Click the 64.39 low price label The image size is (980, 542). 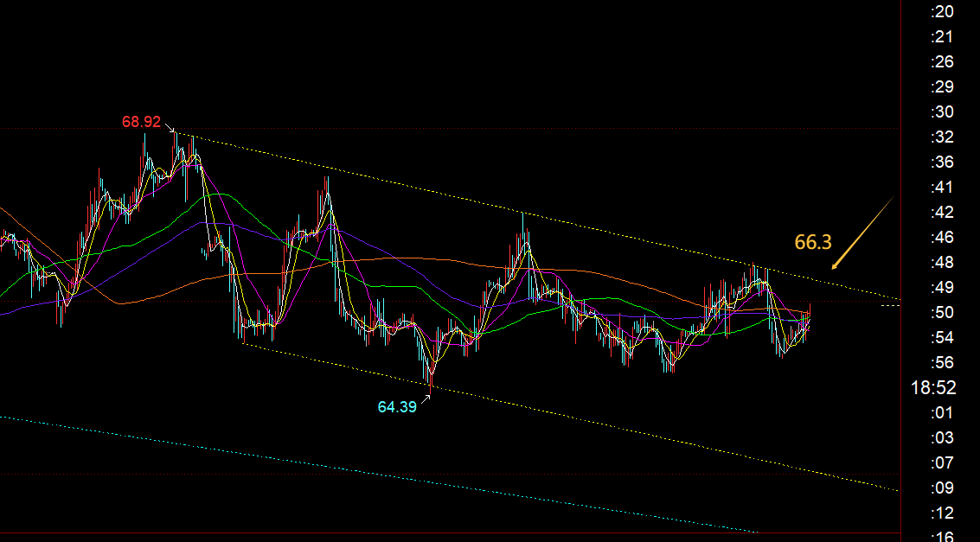(397, 407)
